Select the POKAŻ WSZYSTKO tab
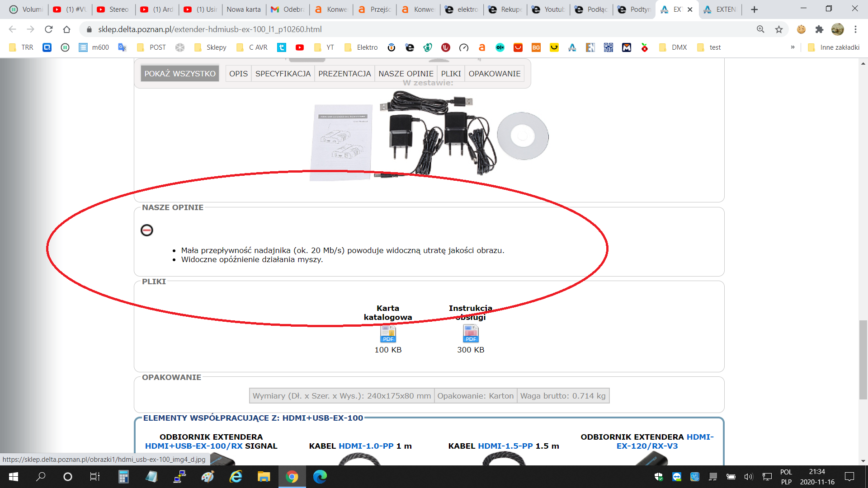The width and height of the screenshot is (868, 488). point(180,74)
